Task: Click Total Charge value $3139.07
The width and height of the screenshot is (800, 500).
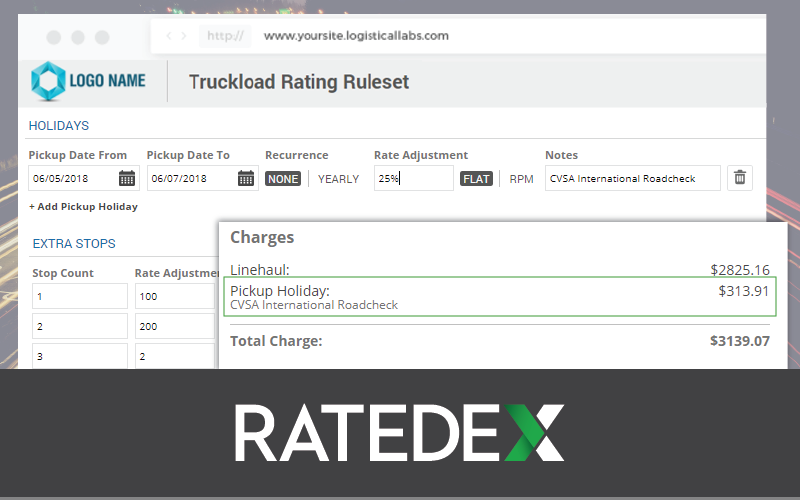Action: [740, 341]
